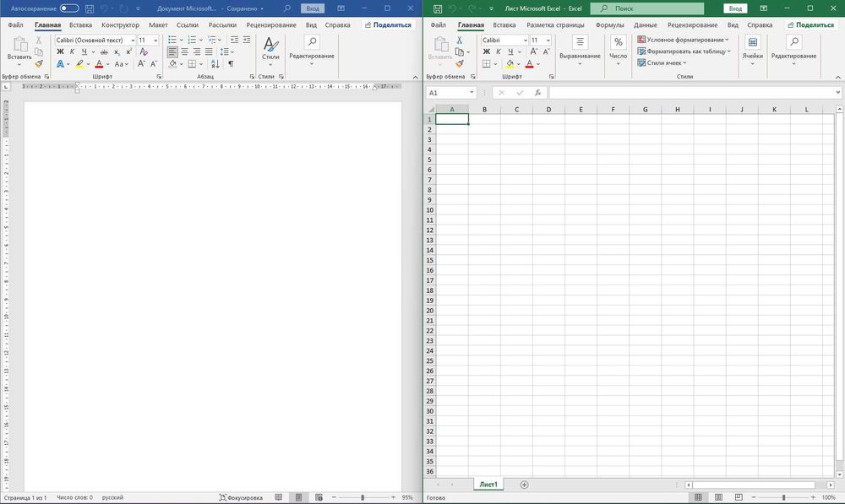The height and width of the screenshot is (504, 845).
Task: Switch Excel to page layout view
Action: pos(718,497)
